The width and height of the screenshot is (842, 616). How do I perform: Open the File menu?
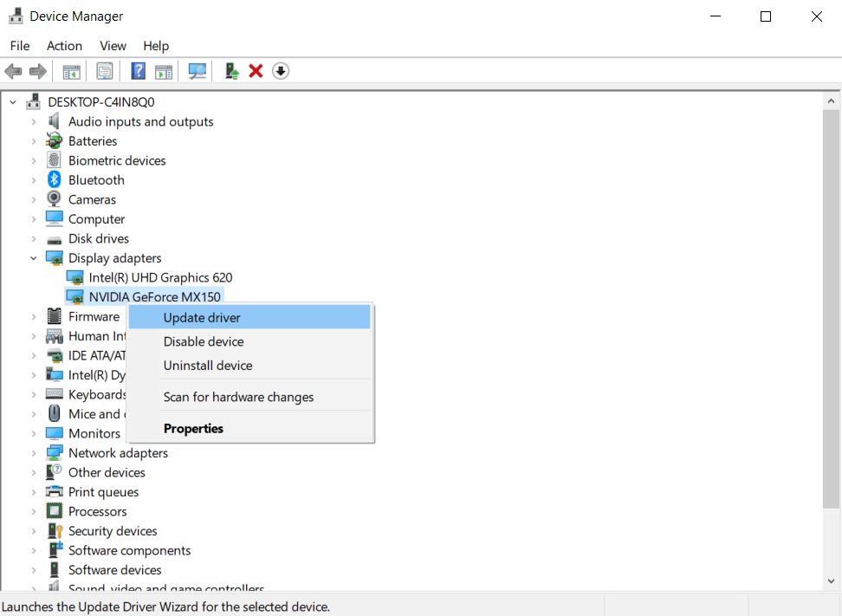tap(20, 46)
